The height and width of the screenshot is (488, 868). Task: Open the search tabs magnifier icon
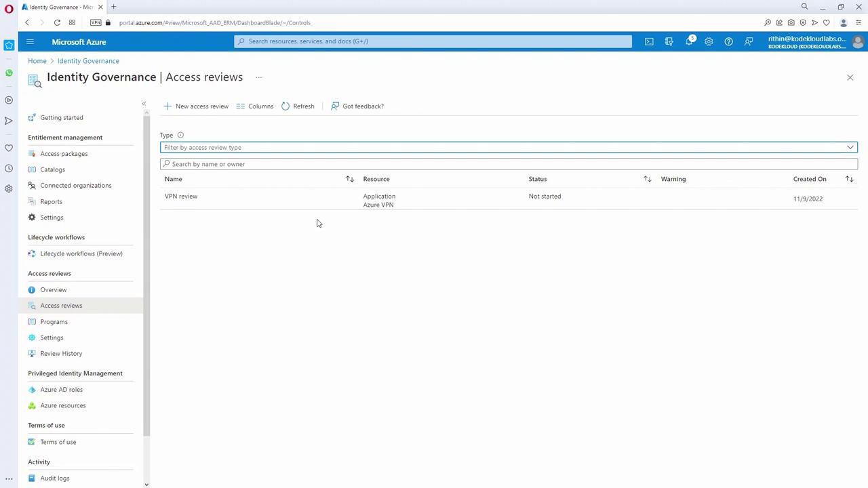click(x=805, y=7)
